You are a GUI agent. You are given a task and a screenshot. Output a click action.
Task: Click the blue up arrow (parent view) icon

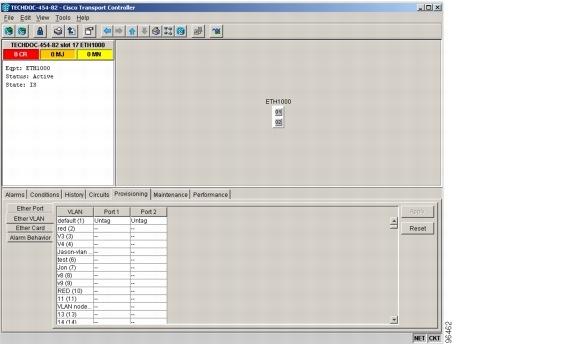pos(132,31)
